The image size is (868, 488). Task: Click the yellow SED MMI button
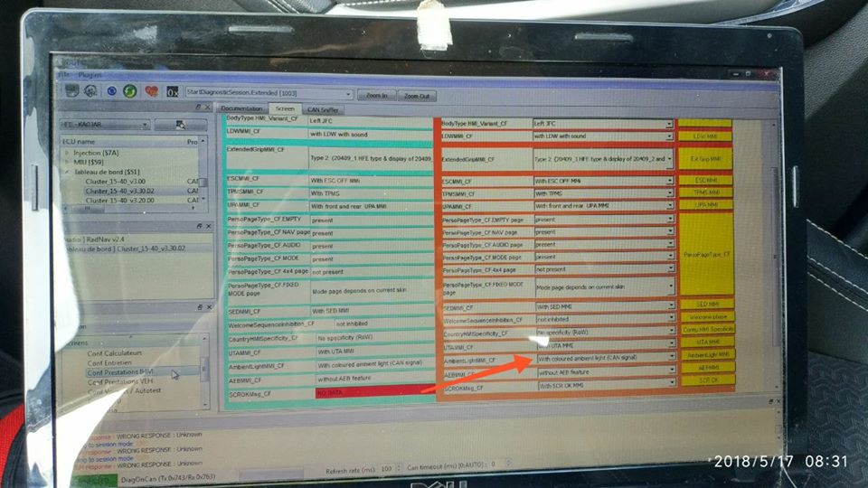[707, 305]
